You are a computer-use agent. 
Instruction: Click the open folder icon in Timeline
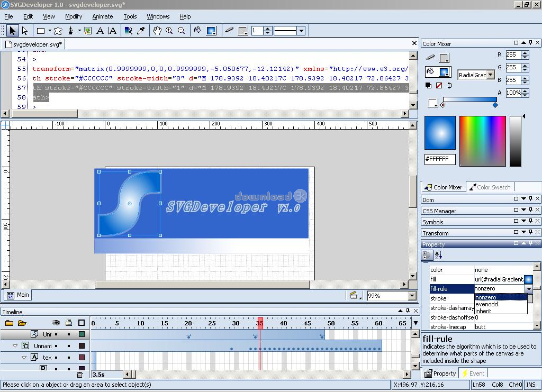pos(22,323)
